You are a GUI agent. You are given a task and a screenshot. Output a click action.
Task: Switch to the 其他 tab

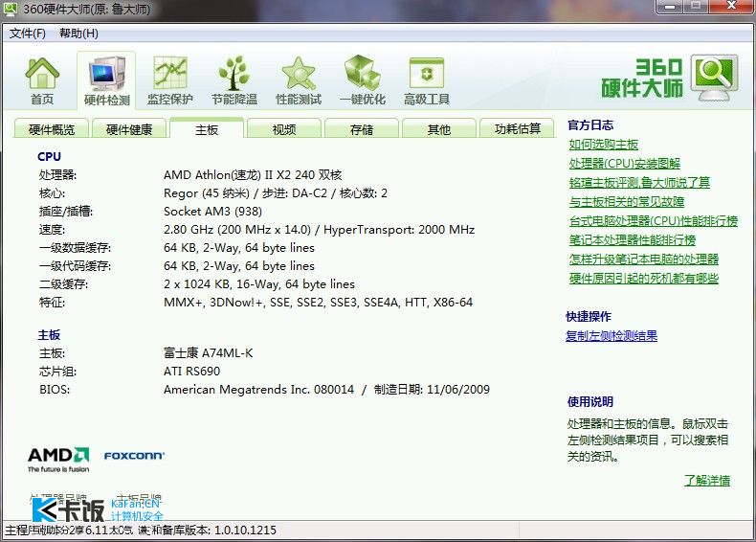(438, 129)
